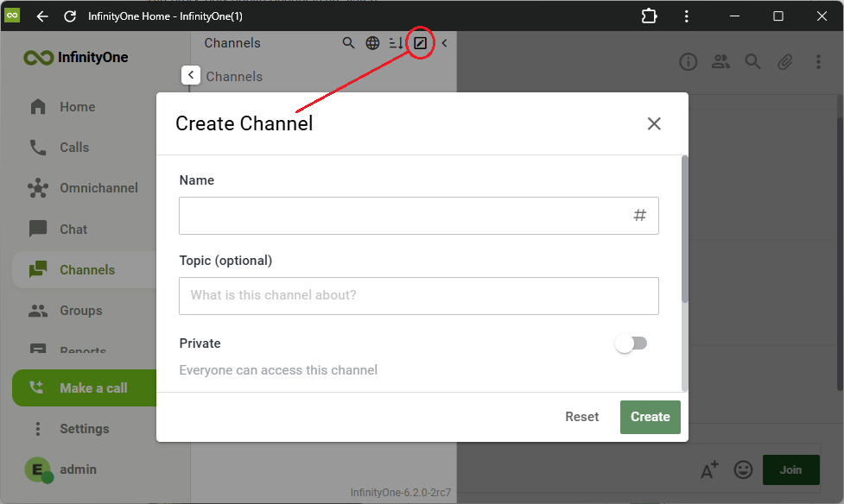Click the Omnichannel hub icon

coord(38,188)
